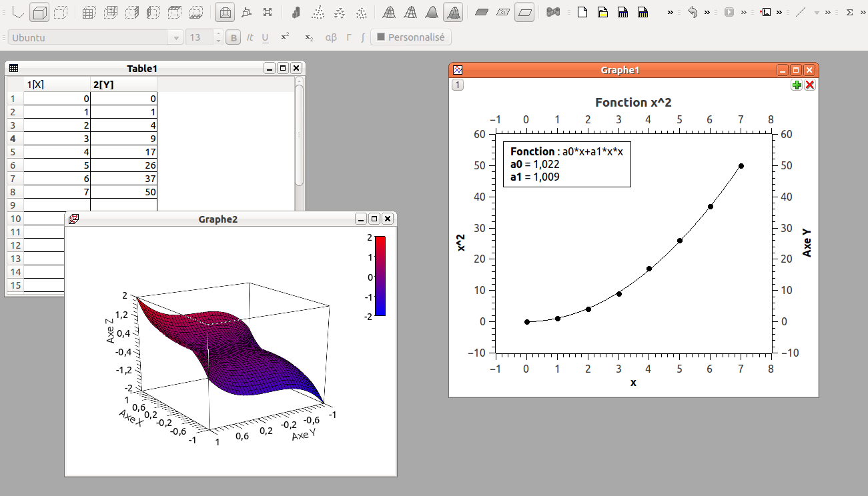868x496 pixels.
Task: Click the sigma statistics icon
Action: 850,12
